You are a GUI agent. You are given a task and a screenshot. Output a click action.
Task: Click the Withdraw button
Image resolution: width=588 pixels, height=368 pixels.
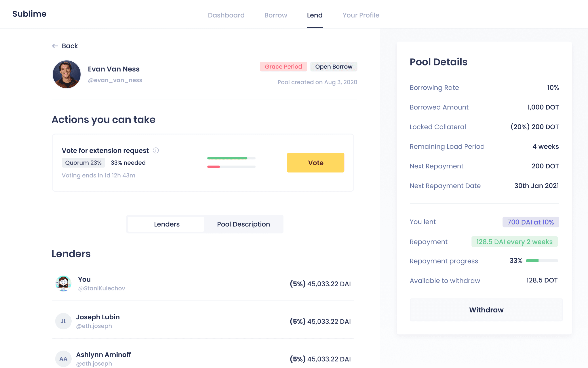[486, 310]
